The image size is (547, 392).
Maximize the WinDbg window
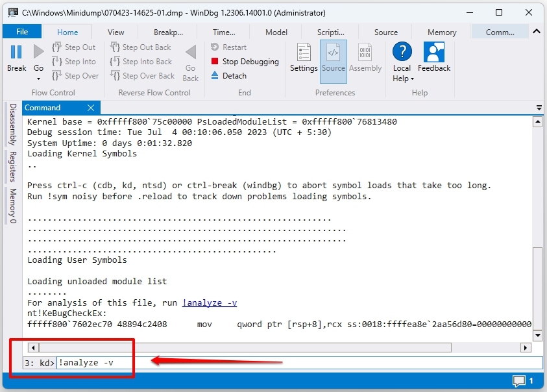click(499, 12)
